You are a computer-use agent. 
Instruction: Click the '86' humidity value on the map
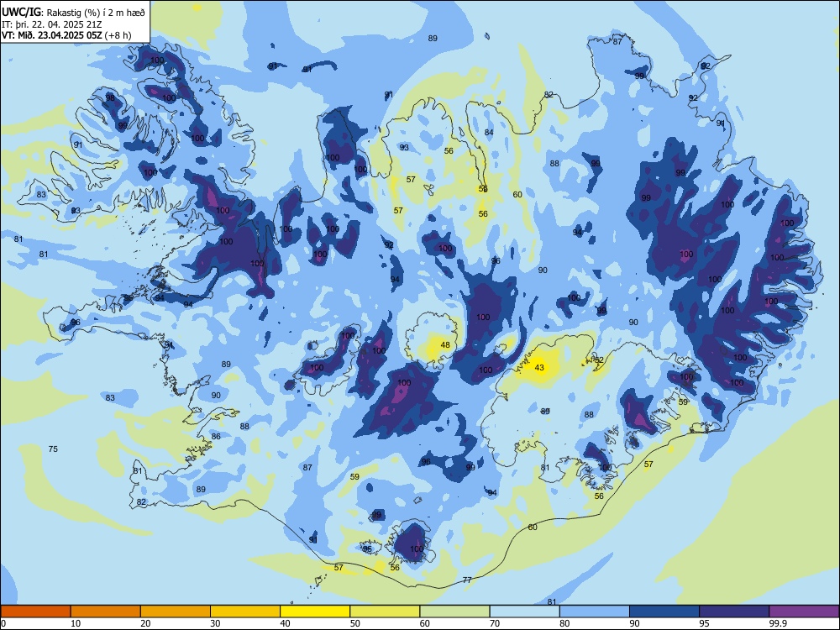coord(216,437)
